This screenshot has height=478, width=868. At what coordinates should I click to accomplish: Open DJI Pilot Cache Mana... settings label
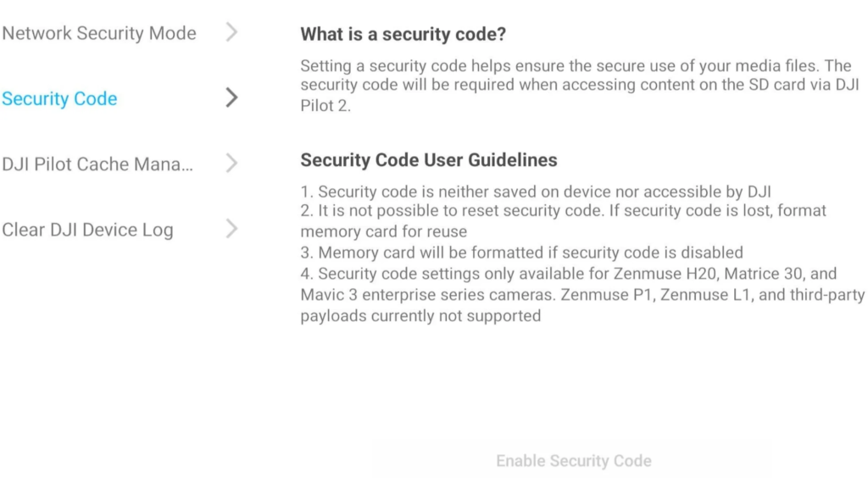tap(97, 164)
